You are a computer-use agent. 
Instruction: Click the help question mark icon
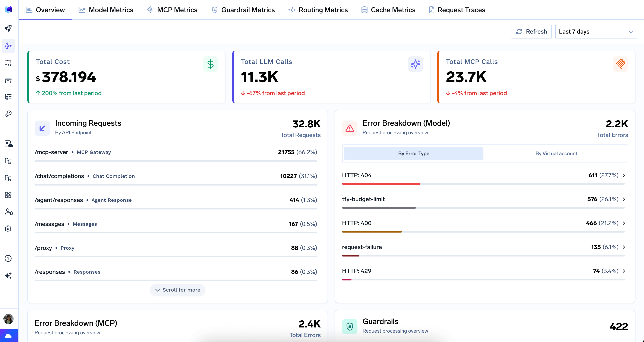8,258
